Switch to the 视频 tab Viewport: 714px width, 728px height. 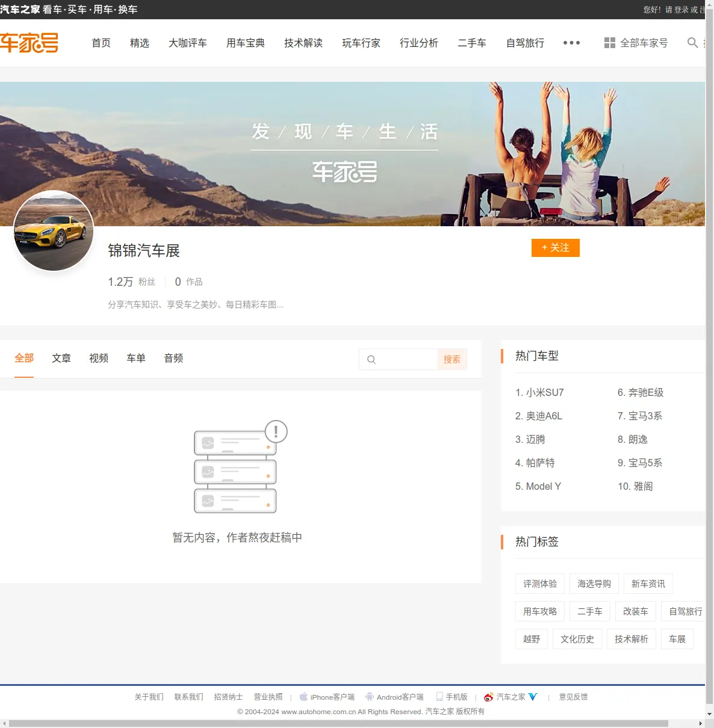click(99, 359)
